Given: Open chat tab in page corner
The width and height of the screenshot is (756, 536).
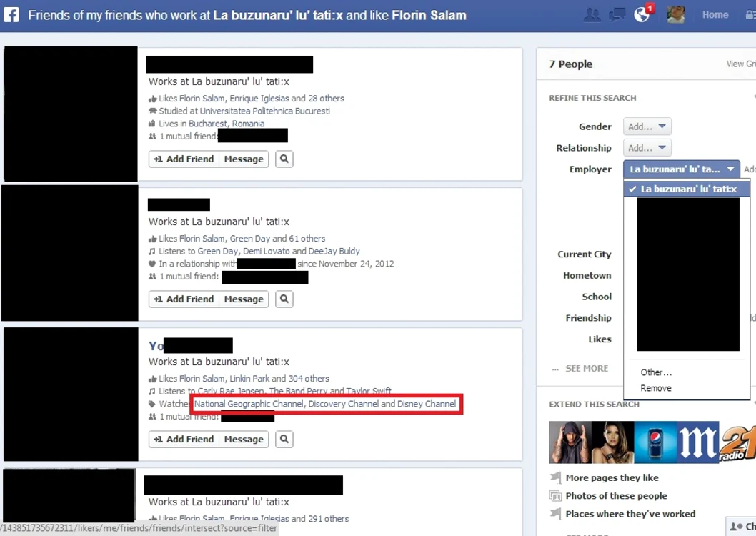Looking at the screenshot, I should coord(741,527).
